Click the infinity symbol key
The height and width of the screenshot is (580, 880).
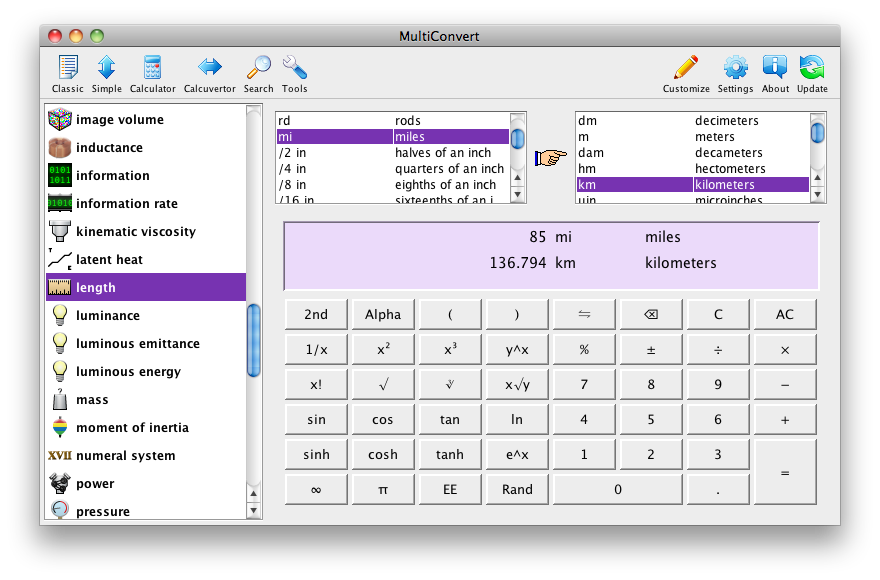pyautogui.click(x=316, y=490)
